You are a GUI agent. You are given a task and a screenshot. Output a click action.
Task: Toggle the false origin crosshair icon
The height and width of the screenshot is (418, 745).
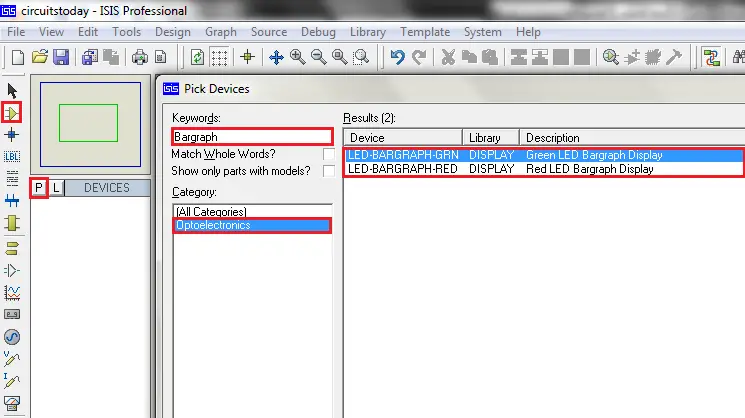[247, 57]
